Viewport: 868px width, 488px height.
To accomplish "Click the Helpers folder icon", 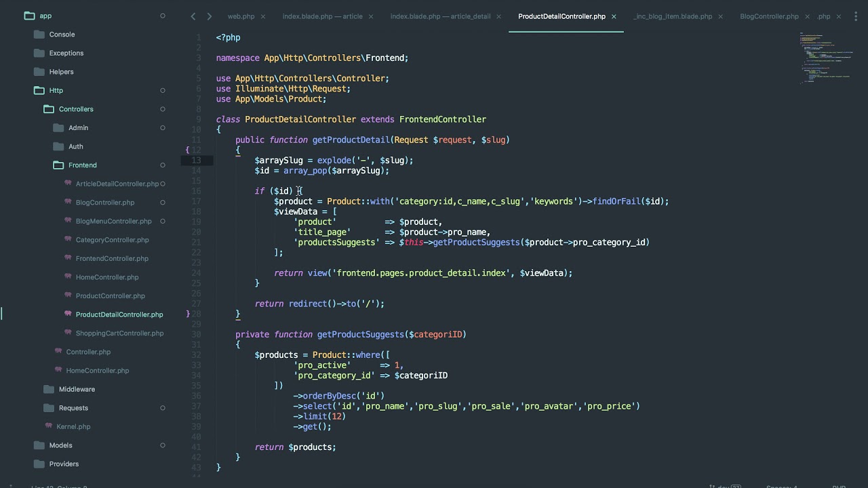I will tap(39, 72).
